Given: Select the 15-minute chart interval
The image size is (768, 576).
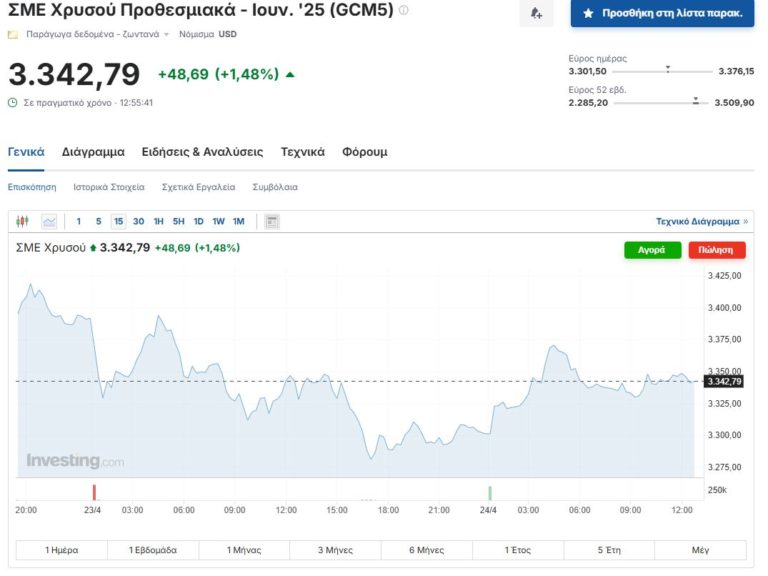Looking at the screenshot, I should coord(118,222).
